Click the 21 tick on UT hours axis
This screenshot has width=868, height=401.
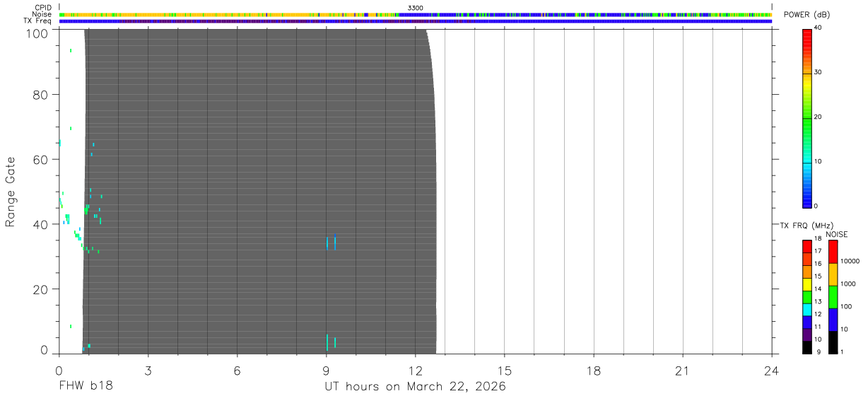coord(683,370)
